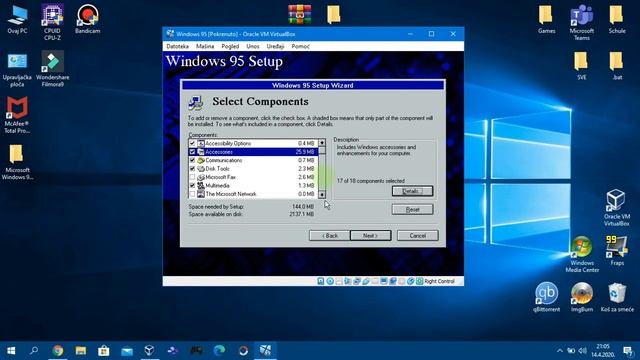The width and height of the screenshot is (640, 360).
Task: Click the components list scroll down arrow
Action: click(322, 195)
